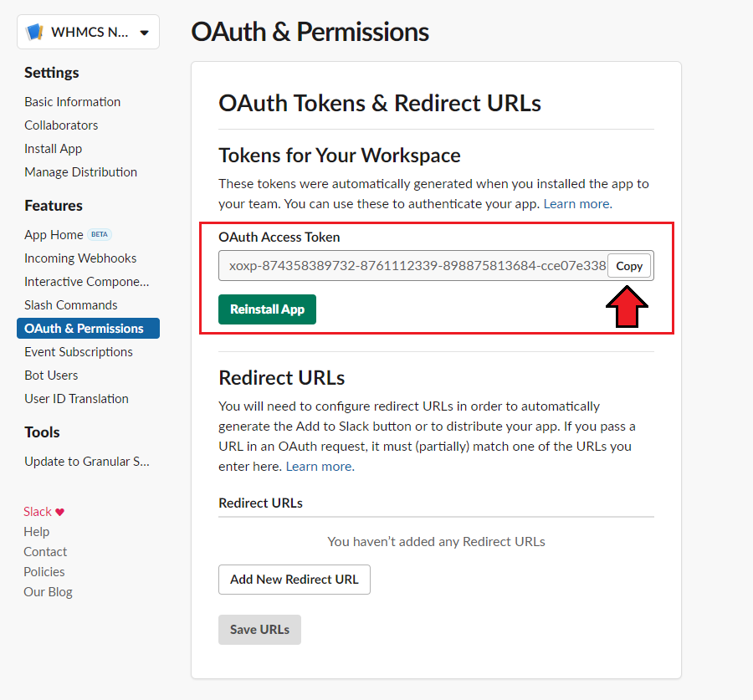Navigate to Incoming Webhooks
This screenshot has height=700, width=753.
click(x=80, y=258)
